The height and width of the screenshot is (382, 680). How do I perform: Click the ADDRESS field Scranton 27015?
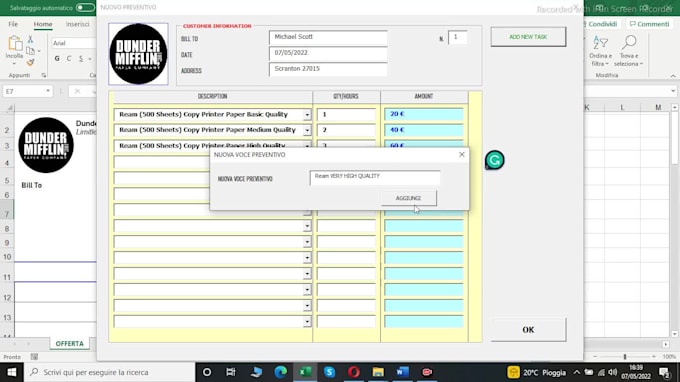(328, 69)
